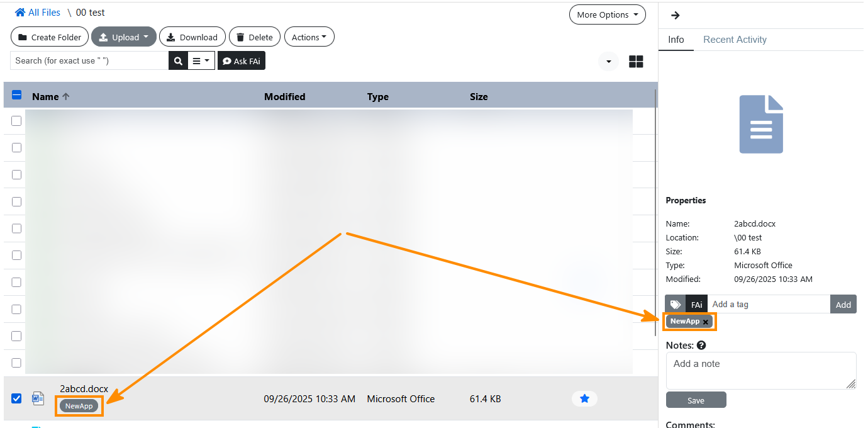Collapse info panel with arrow icon
868x428 pixels.
point(676,16)
